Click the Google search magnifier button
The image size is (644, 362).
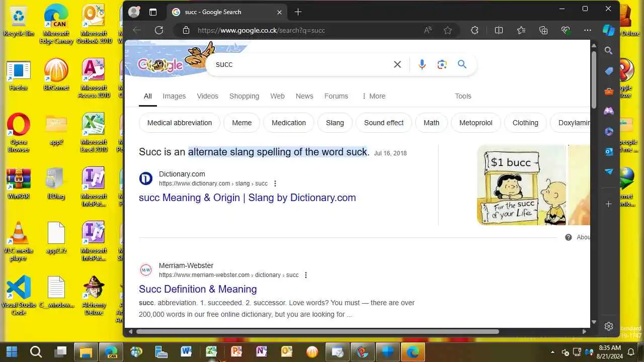(462, 64)
